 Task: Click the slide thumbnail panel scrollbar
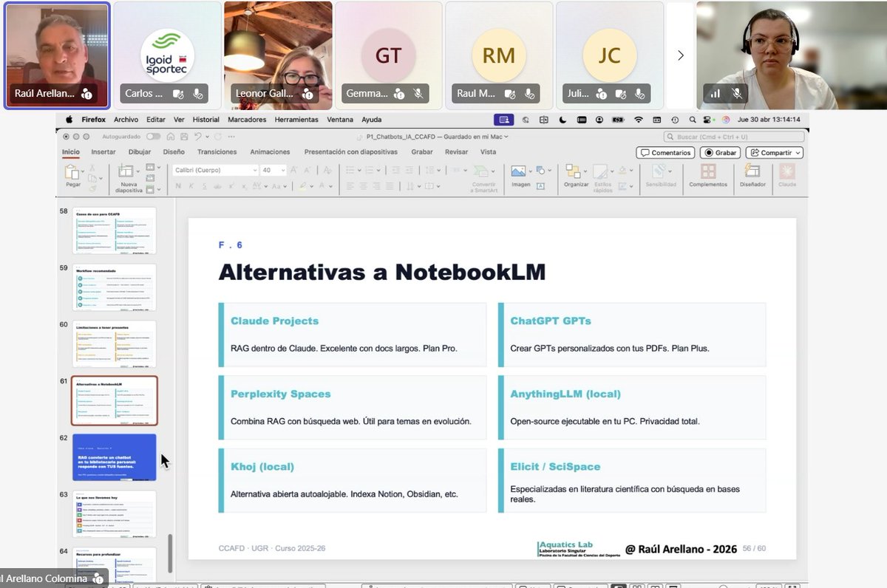(171, 553)
